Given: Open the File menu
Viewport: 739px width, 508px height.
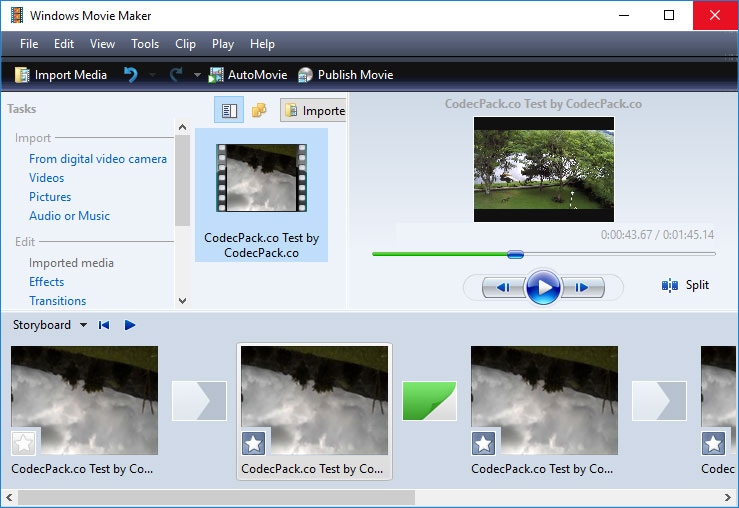Looking at the screenshot, I should (29, 44).
